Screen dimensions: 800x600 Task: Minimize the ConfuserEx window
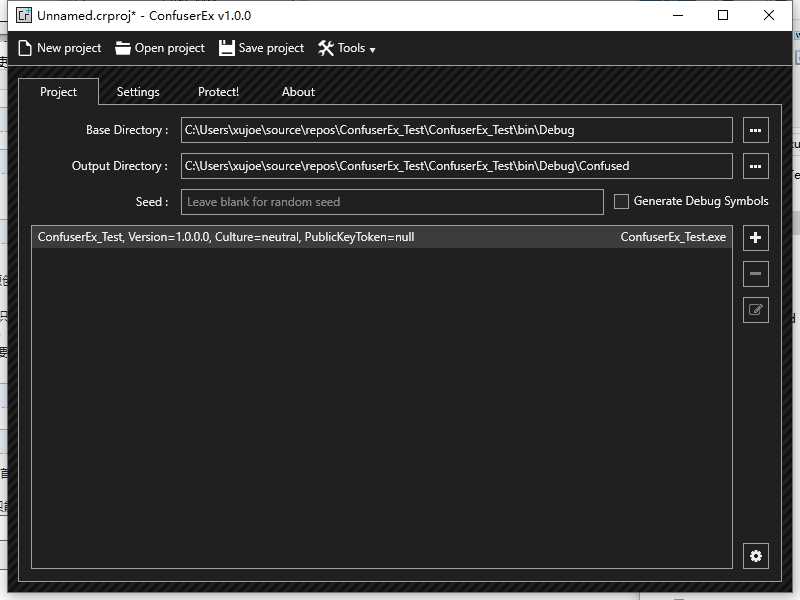(678, 15)
